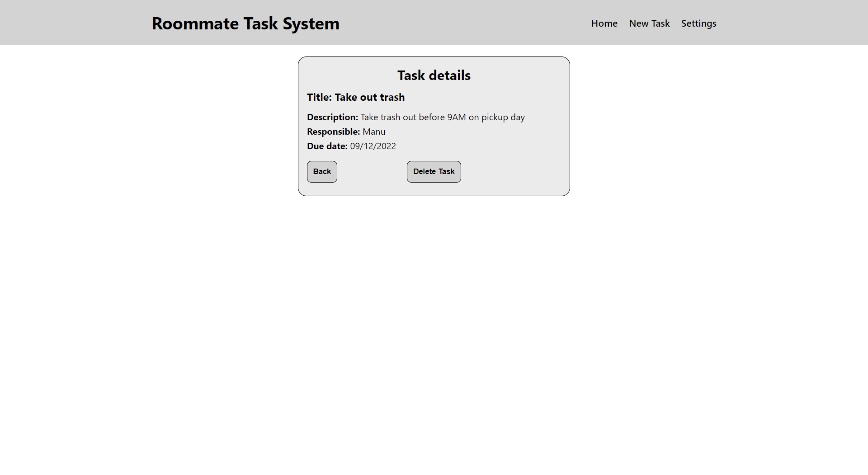Click the Description text of the task
Viewport: 868px width, 475px height.
(x=443, y=117)
